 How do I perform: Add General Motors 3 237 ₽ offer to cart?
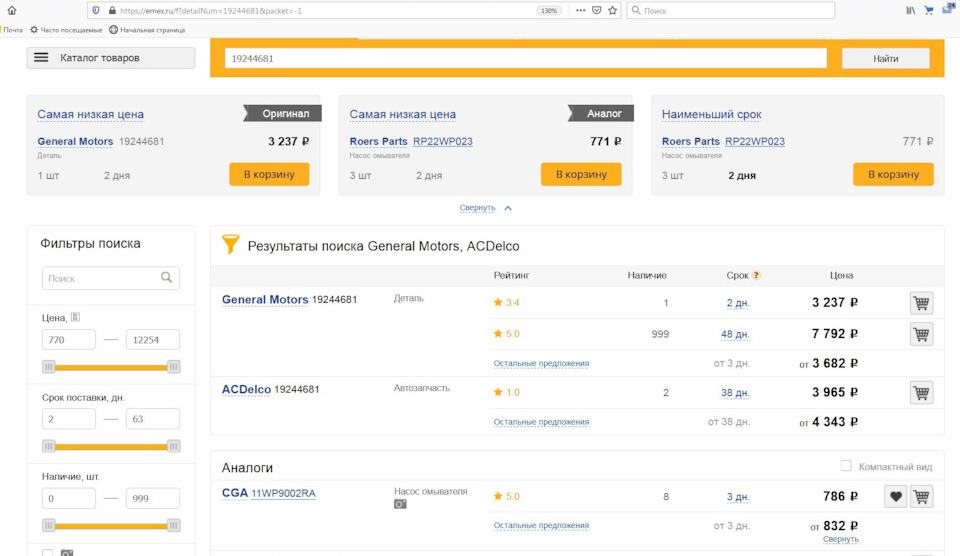coord(921,303)
